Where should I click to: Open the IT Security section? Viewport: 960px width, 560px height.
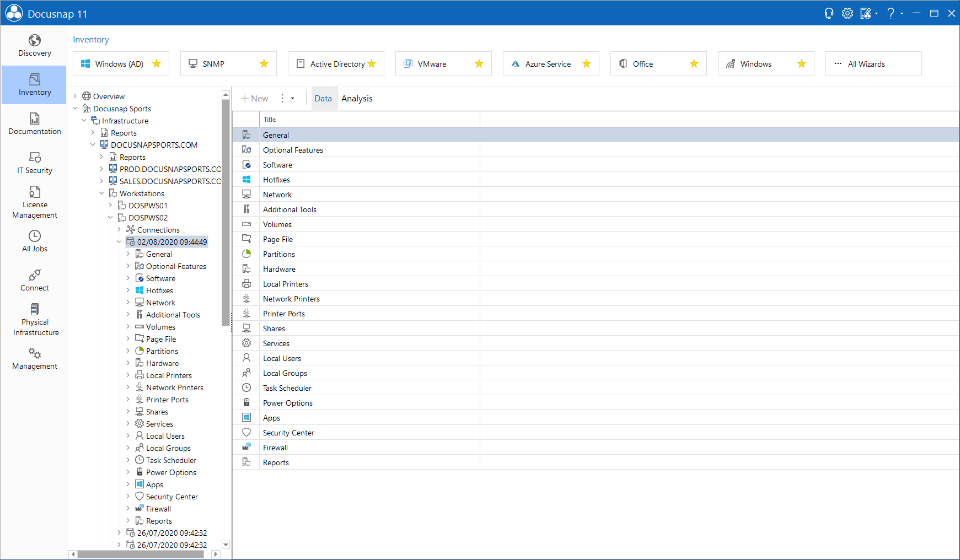(x=34, y=163)
